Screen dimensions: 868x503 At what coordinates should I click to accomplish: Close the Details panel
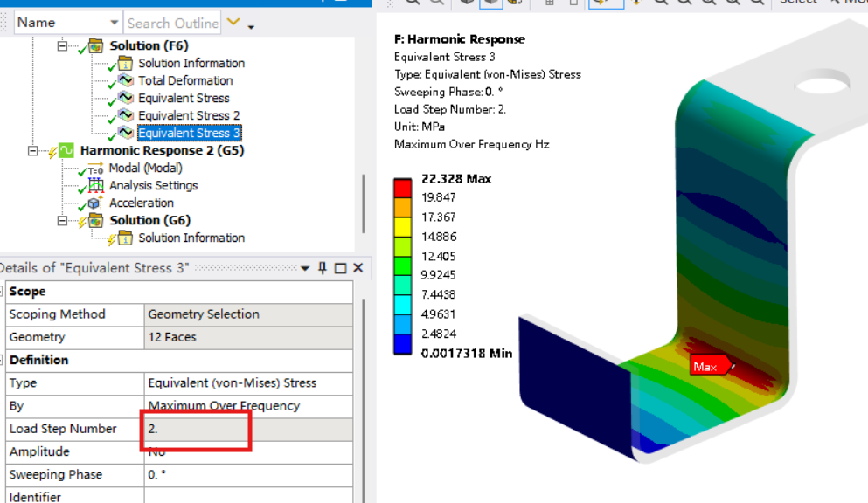[358, 268]
